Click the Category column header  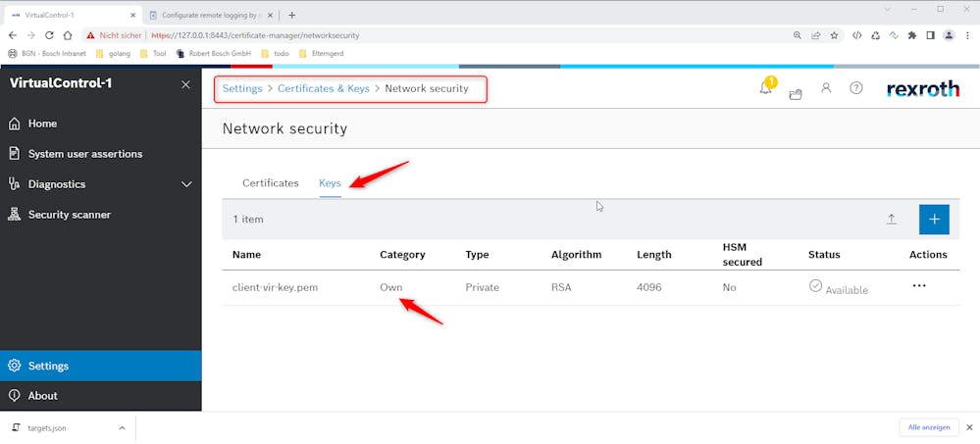point(402,254)
